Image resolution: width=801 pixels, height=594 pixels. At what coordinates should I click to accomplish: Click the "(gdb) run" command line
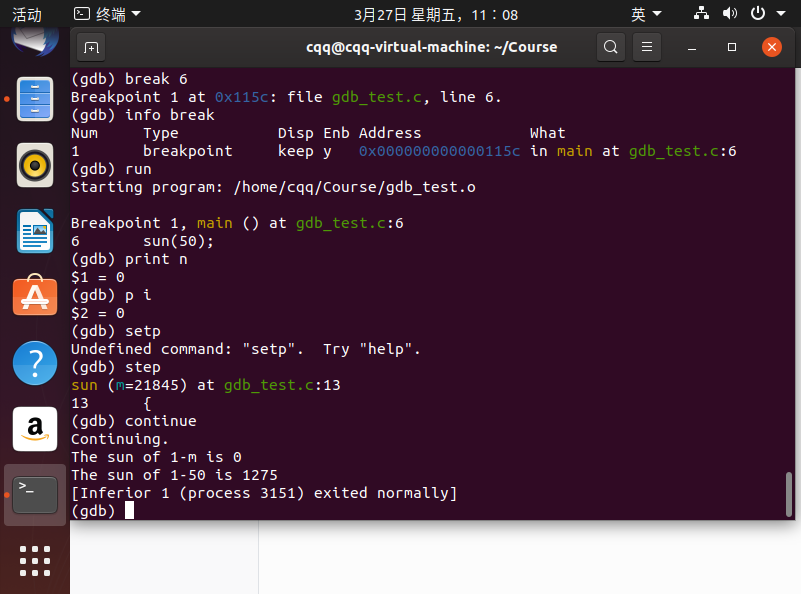[x=111, y=169]
